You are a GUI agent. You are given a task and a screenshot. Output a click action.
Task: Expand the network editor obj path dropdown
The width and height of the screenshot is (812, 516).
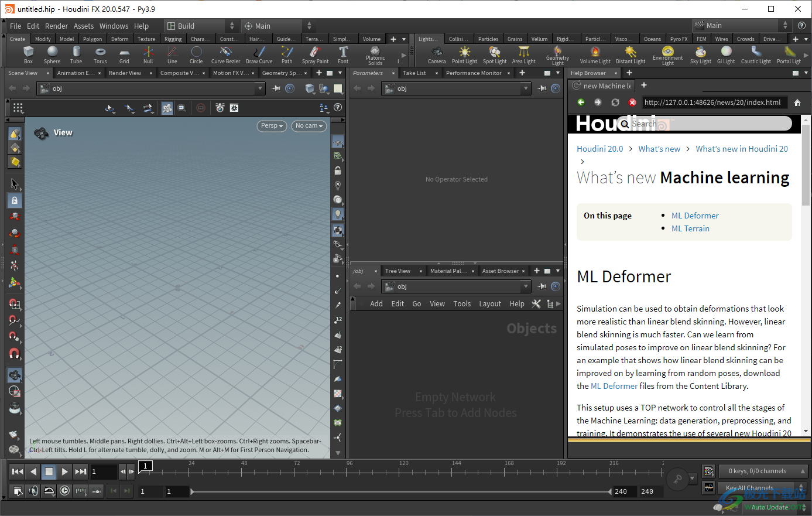click(526, 286)
